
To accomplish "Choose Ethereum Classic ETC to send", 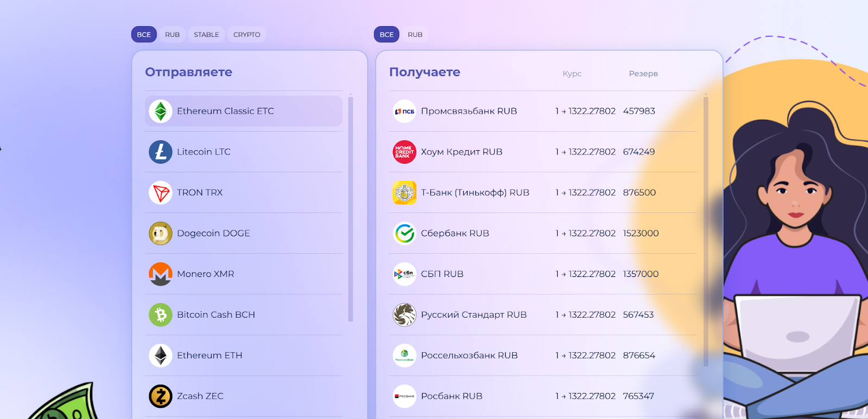I will pos(244,111).
